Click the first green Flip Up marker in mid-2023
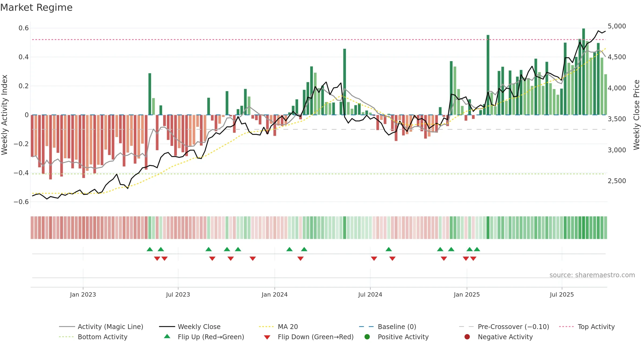The height and width of the screenshot is (362, 644). (150, 249)
